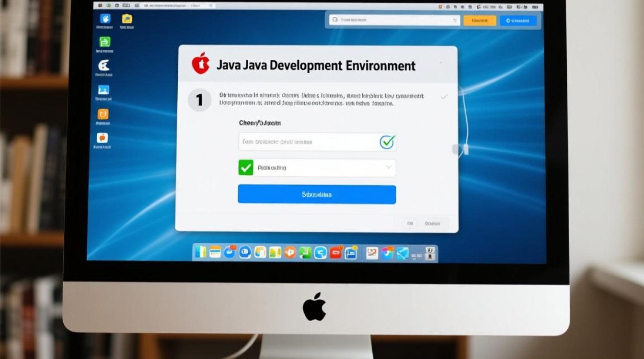The image size is (644, 359).
Task: Expand the dropdown arrow beside green checkbox
Action: pyautogui.click(x=389, y=168)
